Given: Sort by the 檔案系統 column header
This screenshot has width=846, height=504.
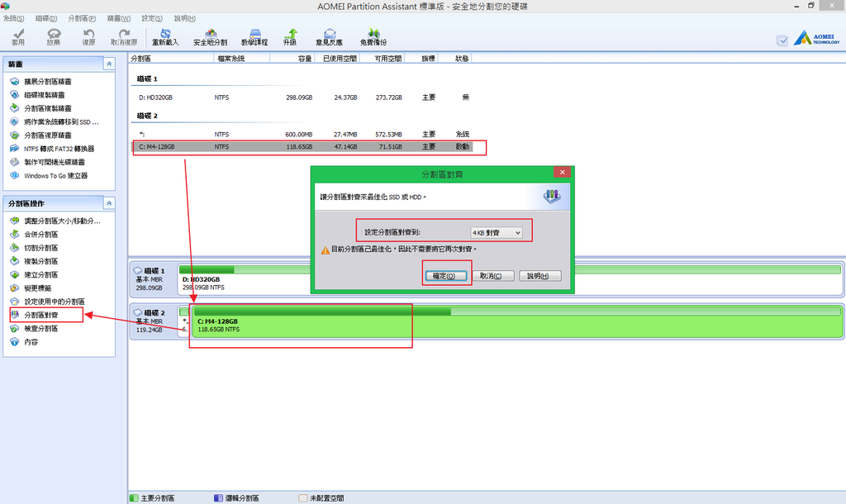Looking at the screenshot, I should pyautogui.click(x=241, y=59).
